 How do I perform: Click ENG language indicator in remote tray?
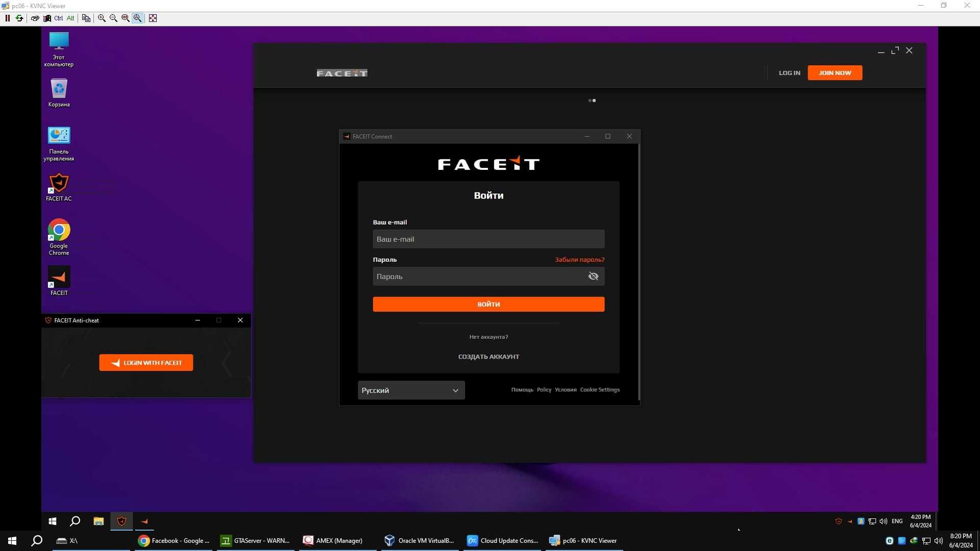897,521
